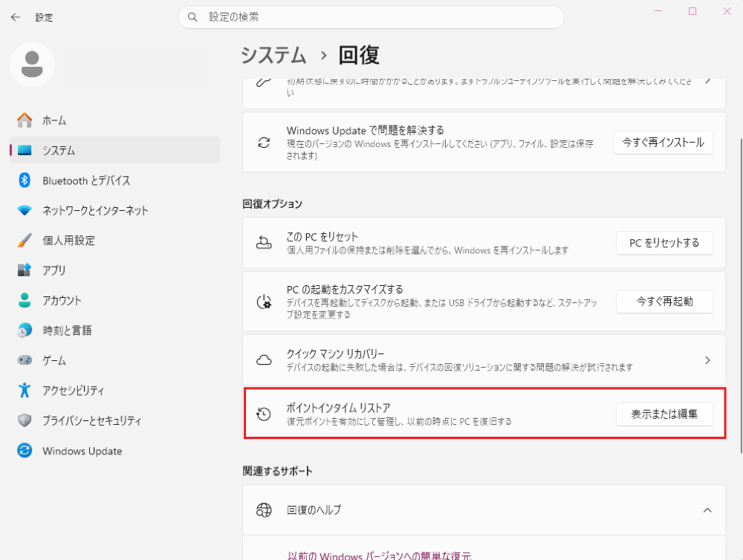Click the Windows Update sync icon in sidebar
The height and width of the screenshot is (560, 743).
(x=25, y=450)
